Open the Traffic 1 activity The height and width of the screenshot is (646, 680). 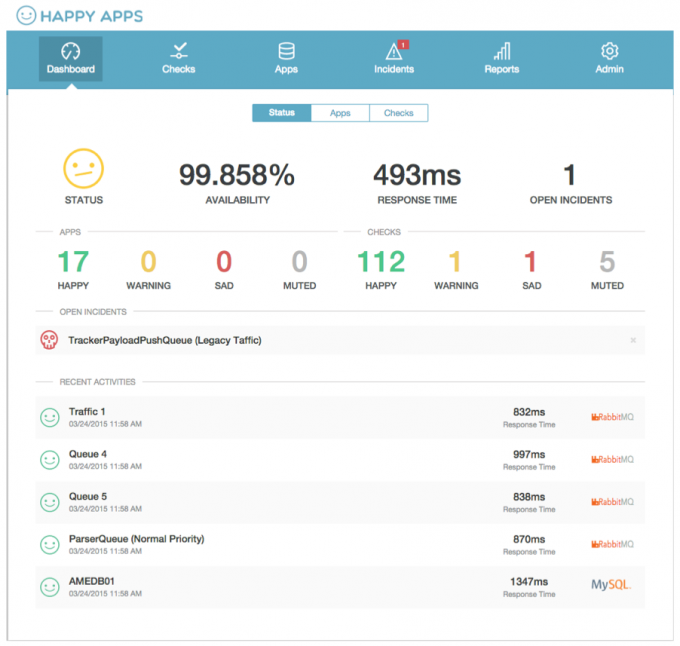tap(340, 418)
